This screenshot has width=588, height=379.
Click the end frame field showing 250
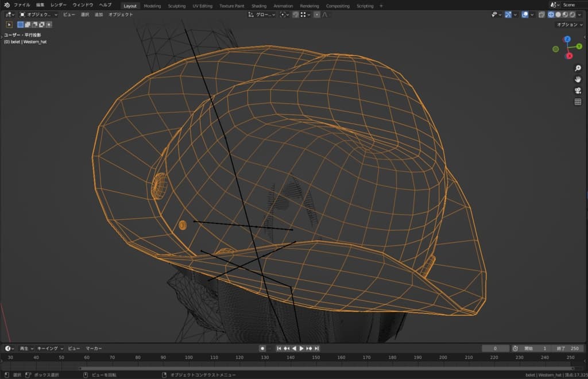(x=568, y=349)
